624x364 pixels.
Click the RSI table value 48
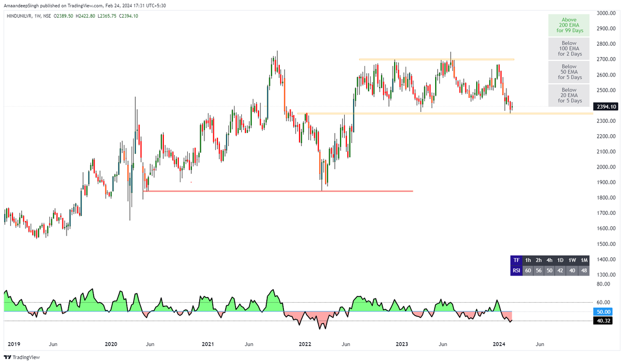[584, 270]
